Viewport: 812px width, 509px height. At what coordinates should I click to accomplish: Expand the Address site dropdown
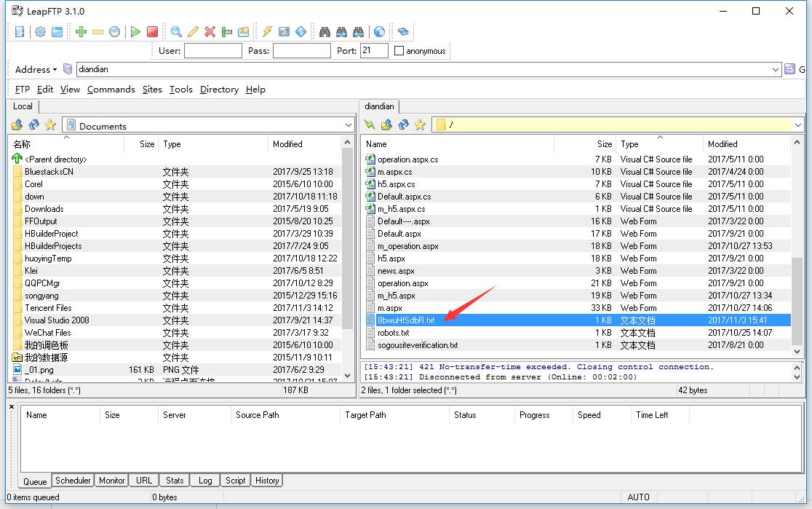pos(776,69)
